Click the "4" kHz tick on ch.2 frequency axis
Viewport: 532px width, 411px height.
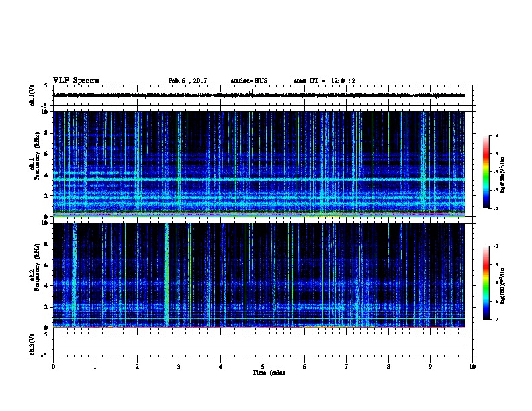(x=47, y=286)
